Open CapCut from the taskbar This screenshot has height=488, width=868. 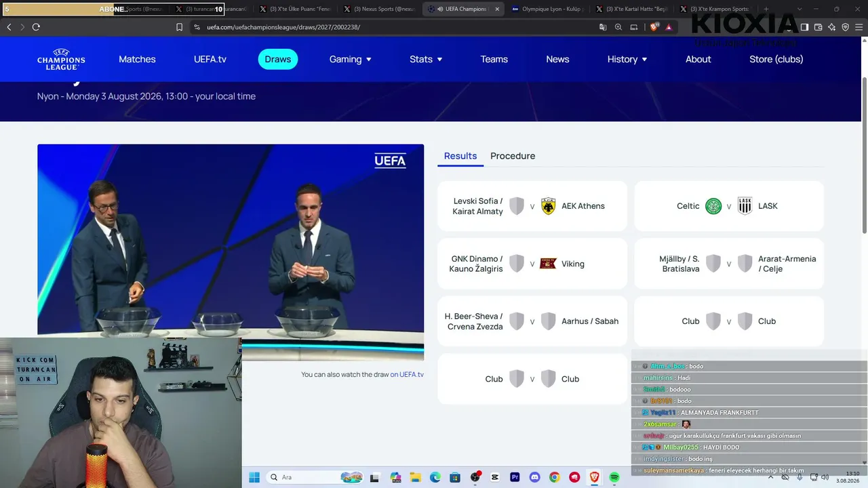tap(495, 477)
